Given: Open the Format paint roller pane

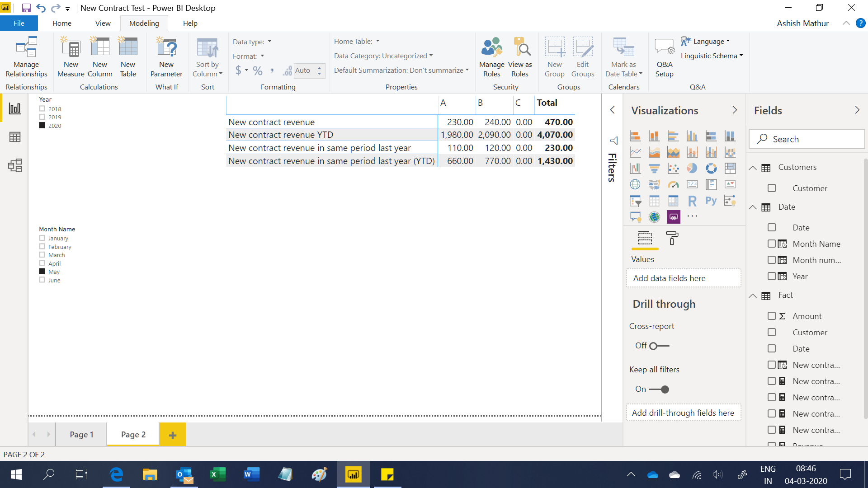Looking at the screenshot, I should click(x=672, y=238).
